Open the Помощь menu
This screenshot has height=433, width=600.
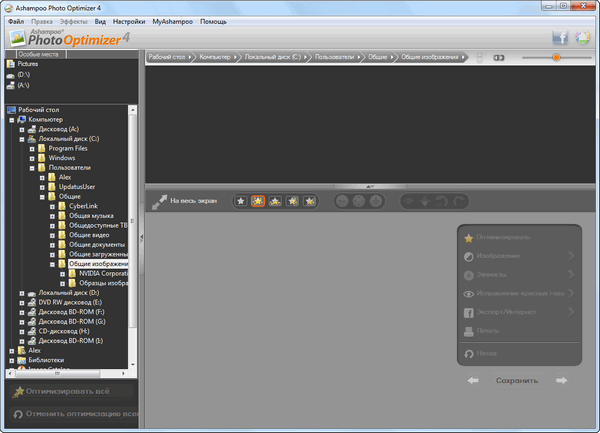coord(213,22)
